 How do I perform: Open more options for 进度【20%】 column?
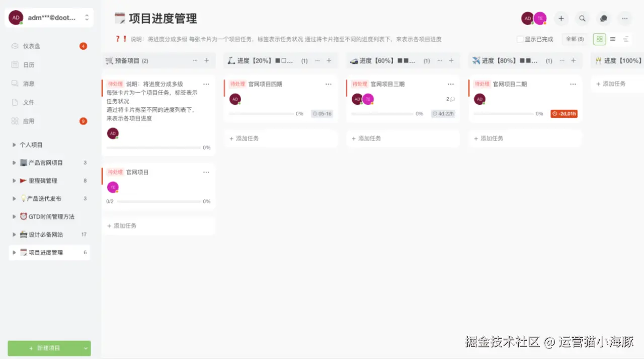[x=317, y=60]
